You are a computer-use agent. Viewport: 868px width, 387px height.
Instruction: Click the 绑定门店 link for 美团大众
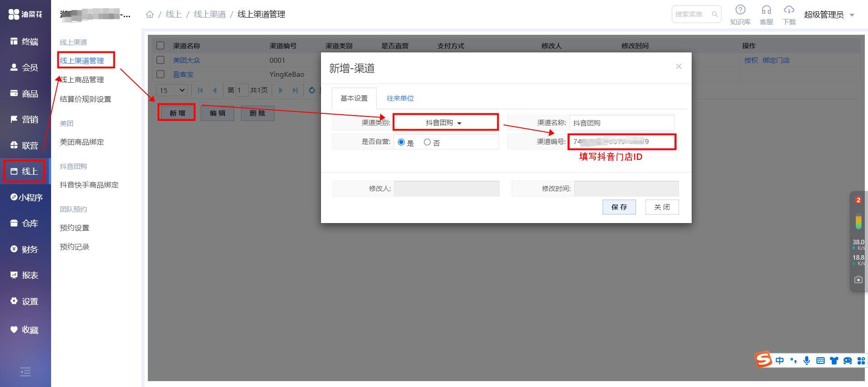(776, 60)
